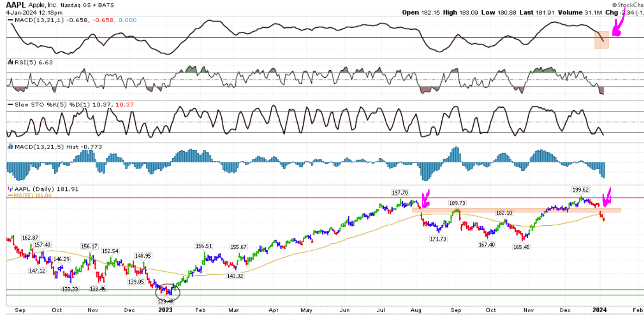Click the 2024 year axis label

[x=600, y=310]
